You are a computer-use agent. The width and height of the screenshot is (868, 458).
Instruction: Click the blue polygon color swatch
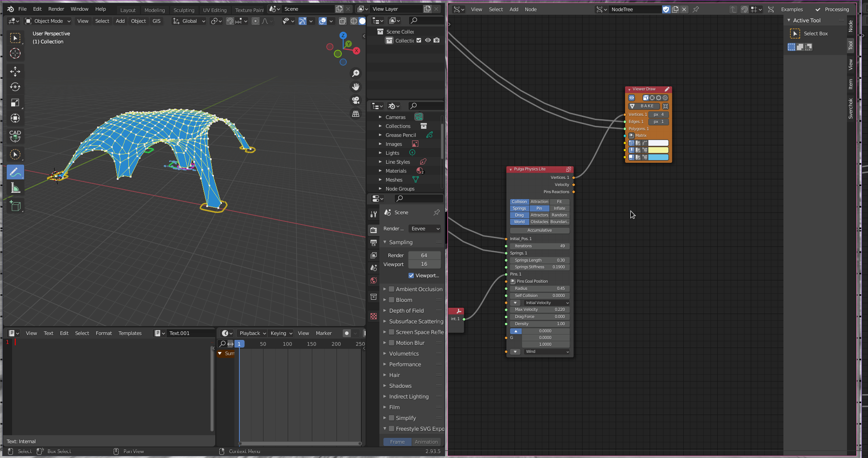[x=658, y=157]
